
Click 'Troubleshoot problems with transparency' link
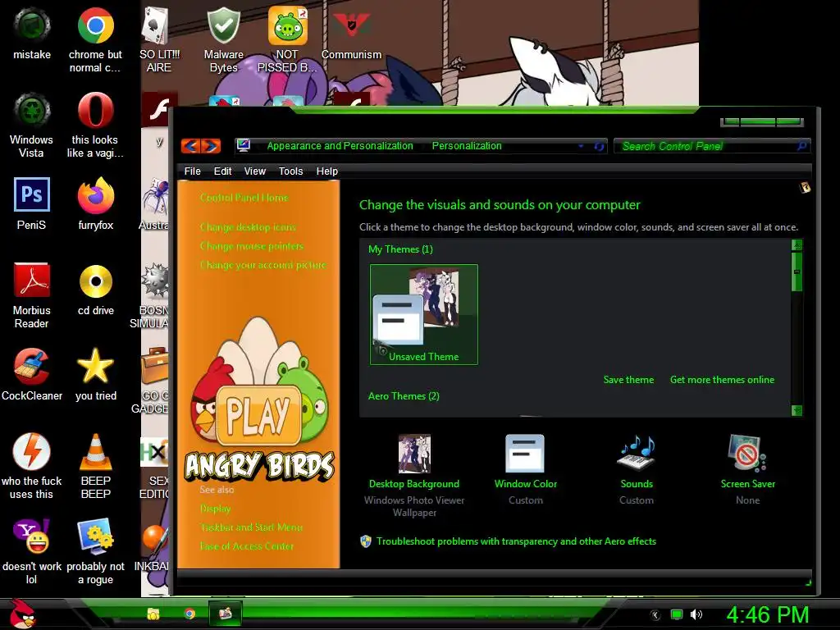click(516, 541)
